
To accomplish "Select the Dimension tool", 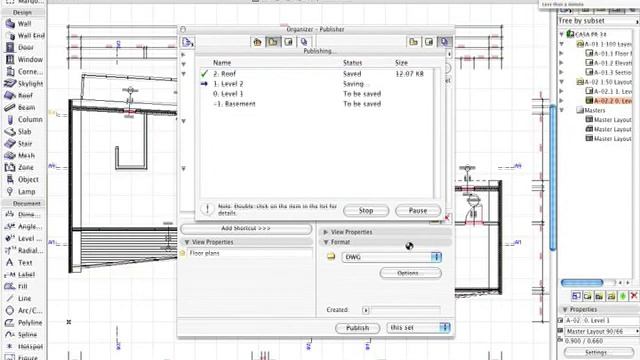I will pos(22,214).
